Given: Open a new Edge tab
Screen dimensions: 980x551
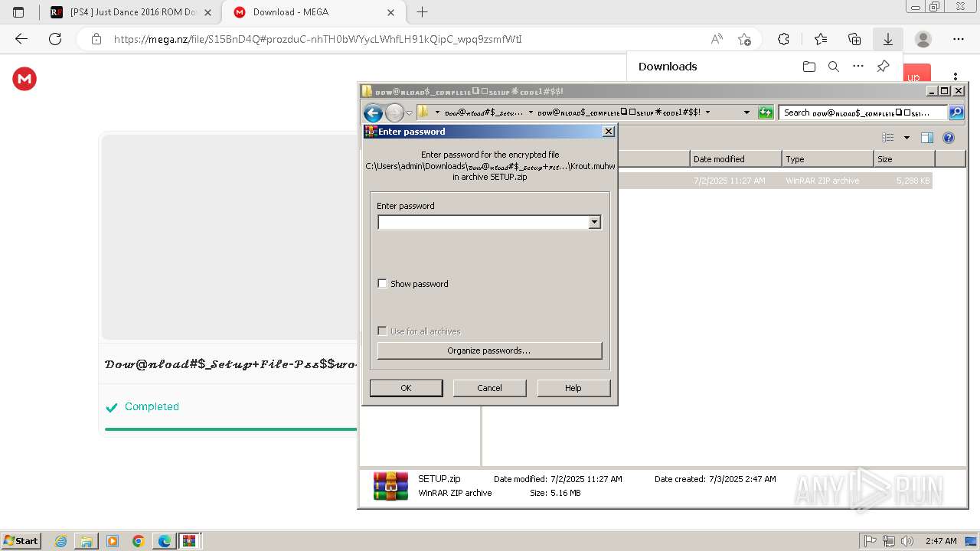Looking at the screenshot, I should (422, 12).
